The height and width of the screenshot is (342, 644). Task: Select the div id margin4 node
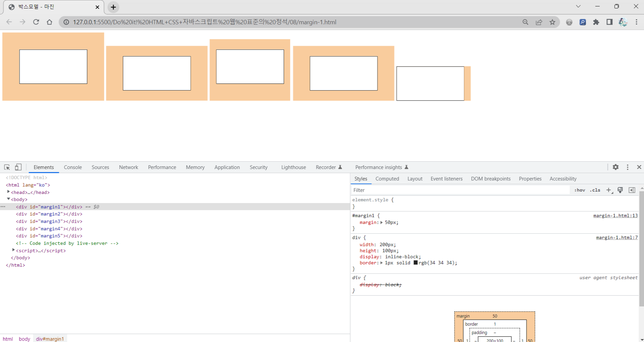(49, 229)
